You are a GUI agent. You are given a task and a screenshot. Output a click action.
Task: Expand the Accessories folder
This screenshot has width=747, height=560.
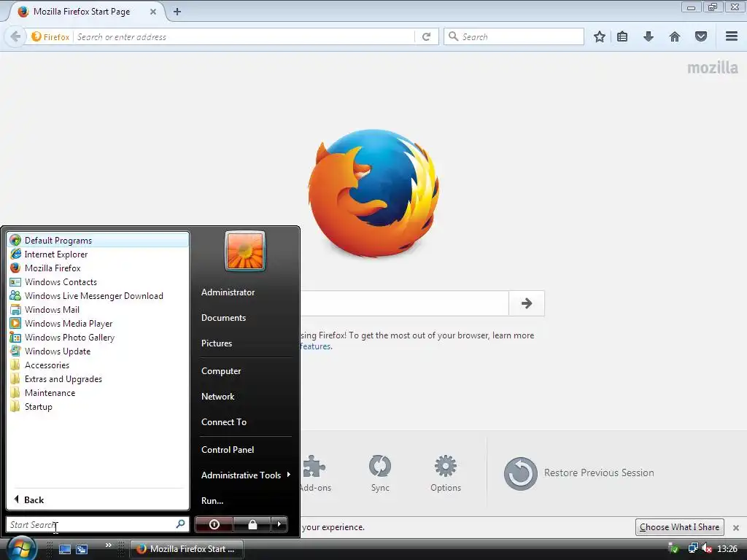(x=98, y=365)
